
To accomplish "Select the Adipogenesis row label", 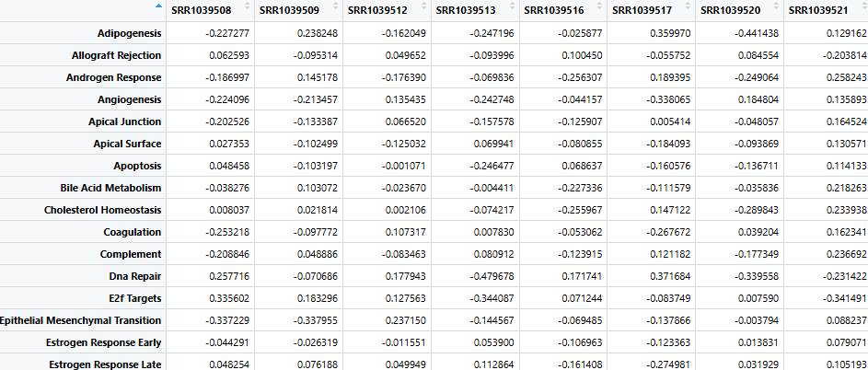I will pos(130,33).
